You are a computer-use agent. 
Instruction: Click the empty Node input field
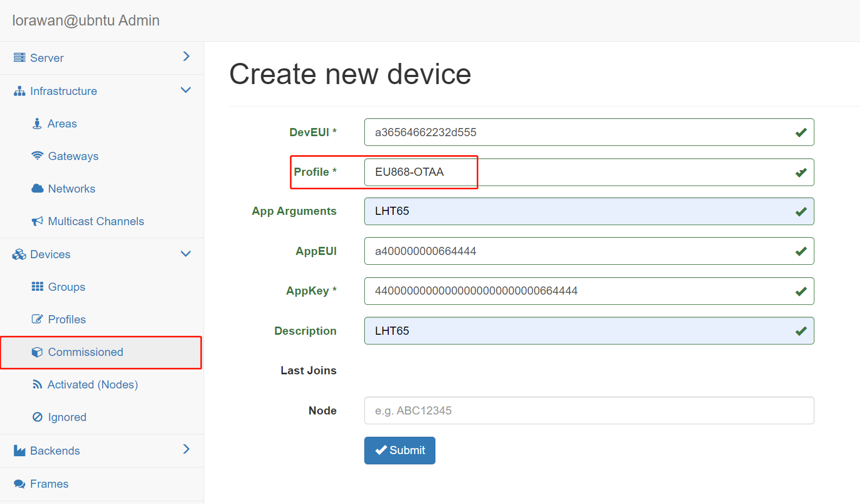[589, 411]
